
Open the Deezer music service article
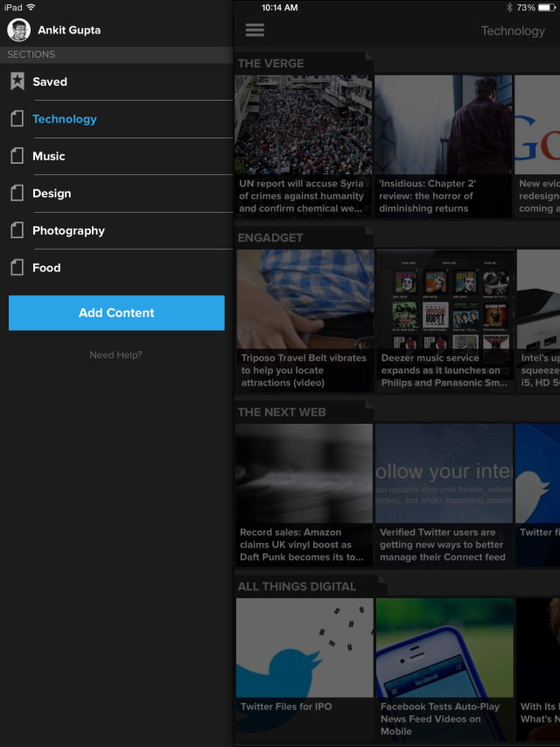pos(445,321)
